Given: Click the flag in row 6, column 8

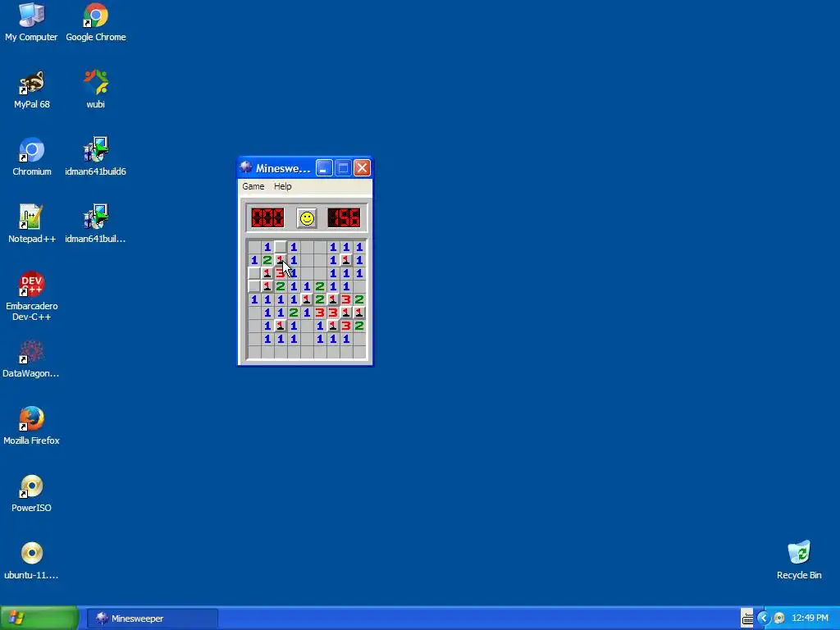Looking at the screenshot, I should click(346, 313).
